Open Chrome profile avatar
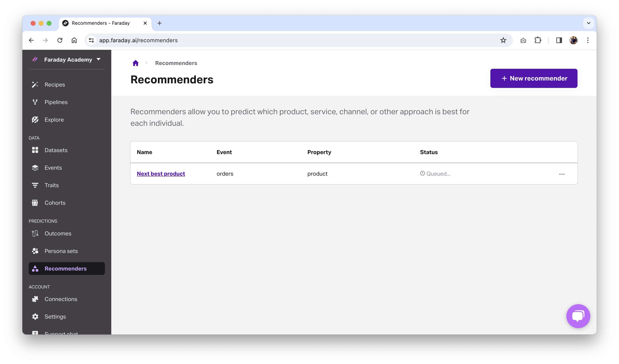 [x=573, y=40]
